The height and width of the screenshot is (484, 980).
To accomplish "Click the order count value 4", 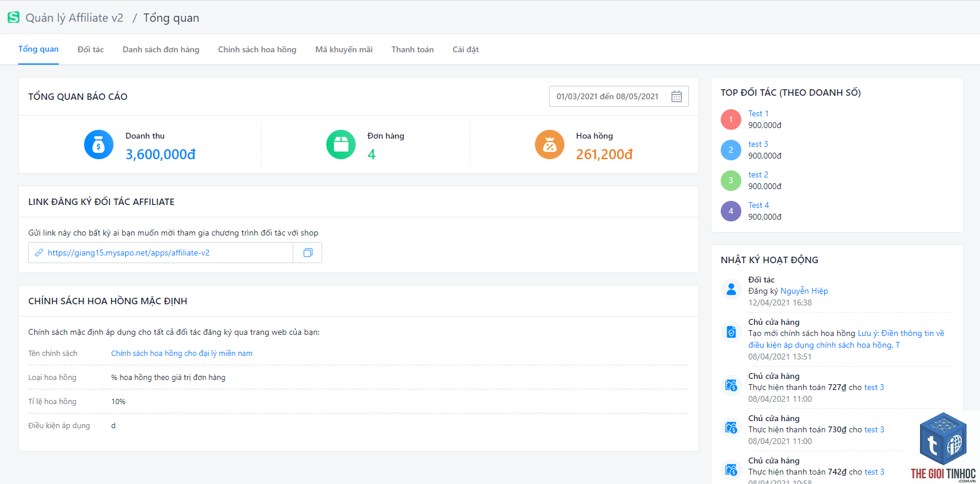I will coord(372,154).
